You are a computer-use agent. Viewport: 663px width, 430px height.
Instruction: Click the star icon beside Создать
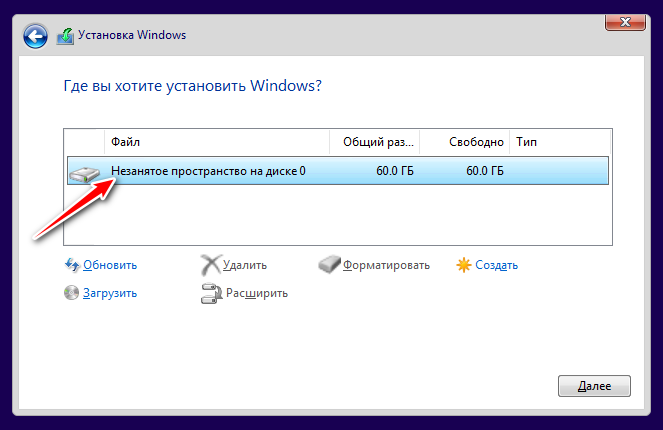point(462,265)
